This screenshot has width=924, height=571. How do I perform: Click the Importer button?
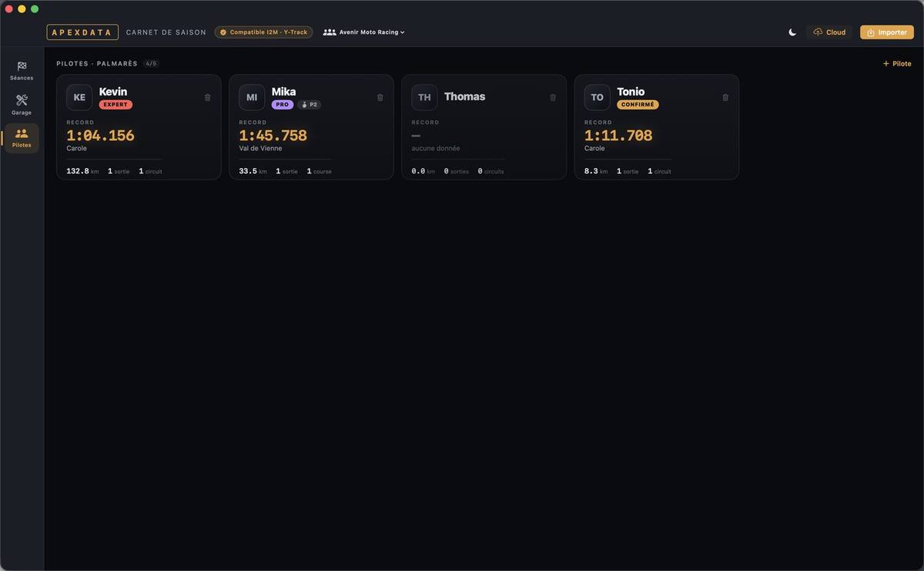point(886,32)
